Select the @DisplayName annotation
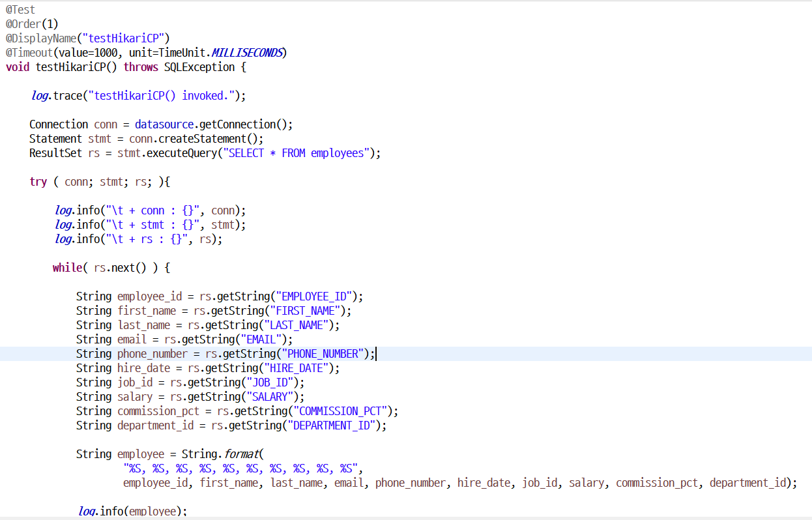The width and height of the screenshot is (812, 520). [x=41, y=38]
